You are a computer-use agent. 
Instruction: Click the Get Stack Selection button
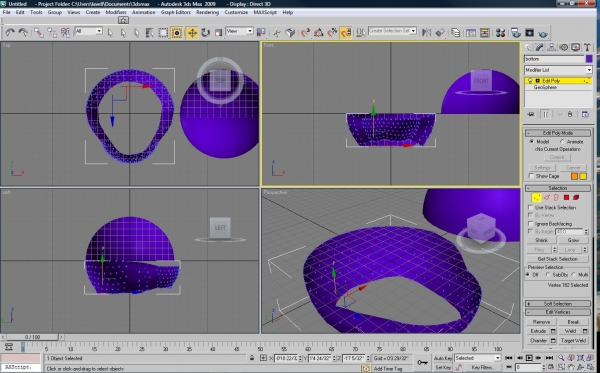pyautogui.click(x=558, y=259)
